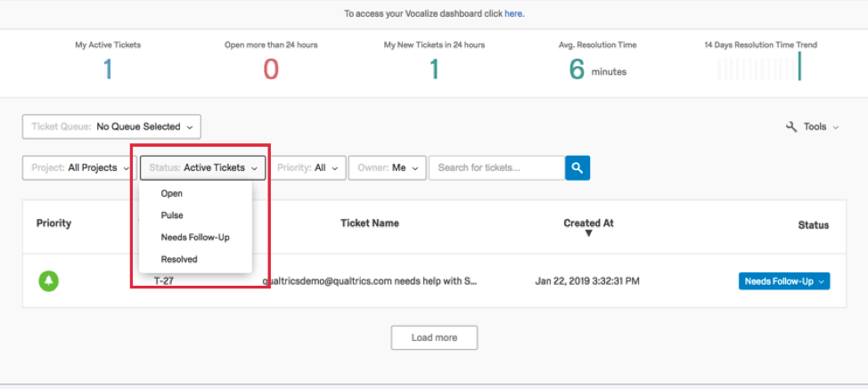Image resolution: width=868 pixels, height=389 pixels.
Task: Choose Needs Follow-Up status option
Action: tap(195, 237)
